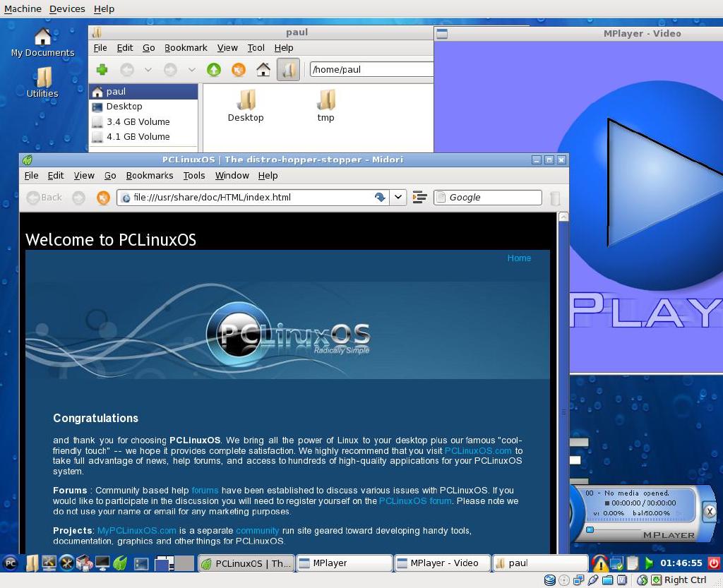Click the Home link on the webpage

[519, 258]
